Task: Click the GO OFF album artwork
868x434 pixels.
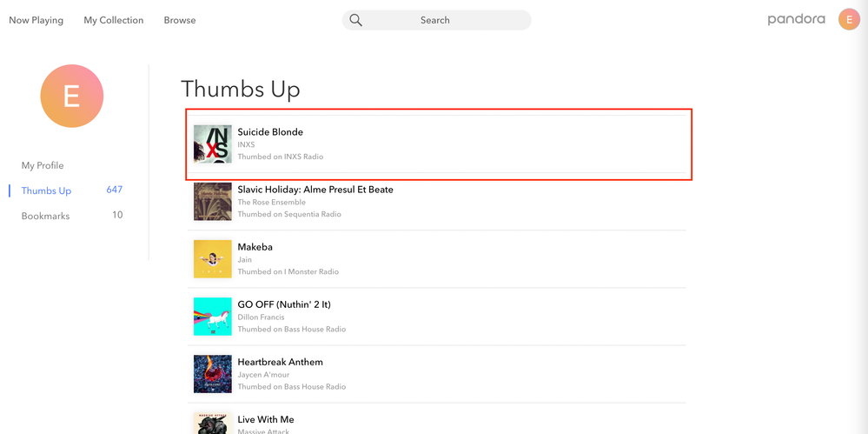Action: click(213, 316)
